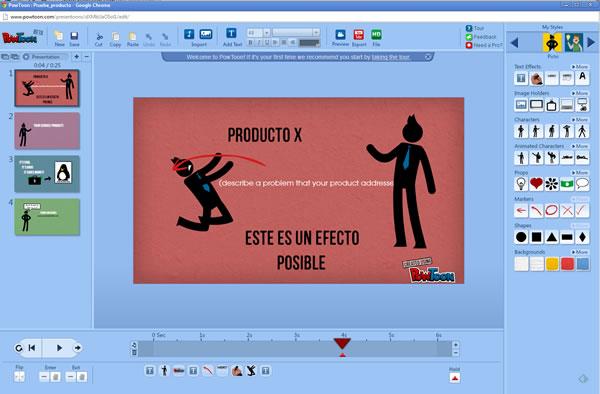Select slide 2 thumbnail
This screenshot has height=394, width=600.
coord(47,131)
